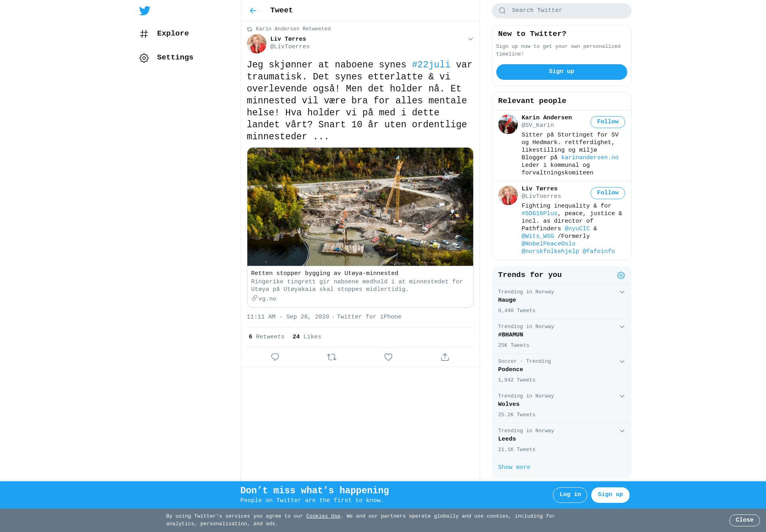The height and width of the screenshot is (532, 766).
Task: Click the Twitter bird logo
Action: tap(144, 11)
